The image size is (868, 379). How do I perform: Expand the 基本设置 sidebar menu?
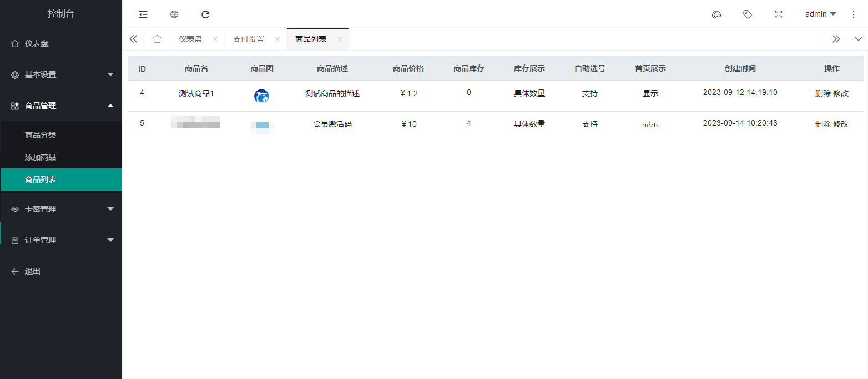(x=61, y=74)
